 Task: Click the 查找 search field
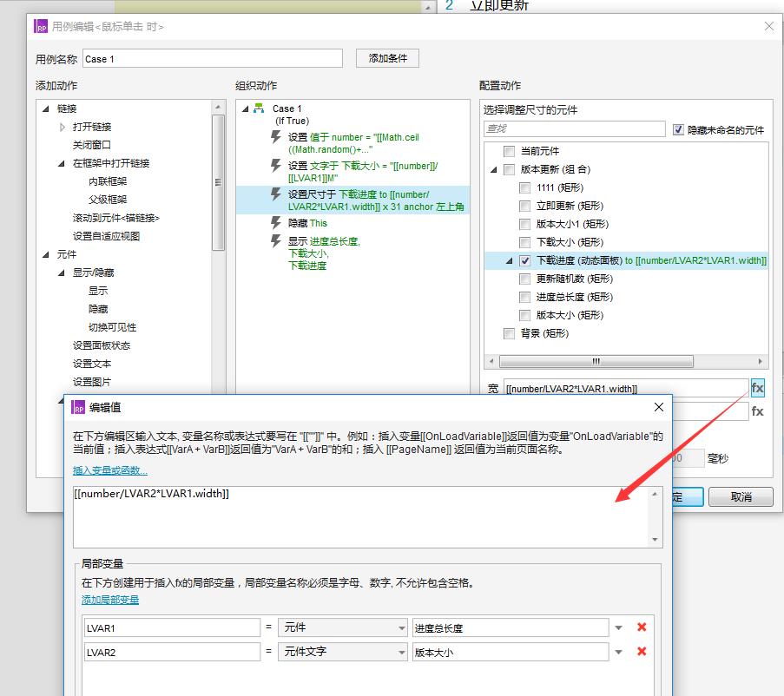click(575, 129)
